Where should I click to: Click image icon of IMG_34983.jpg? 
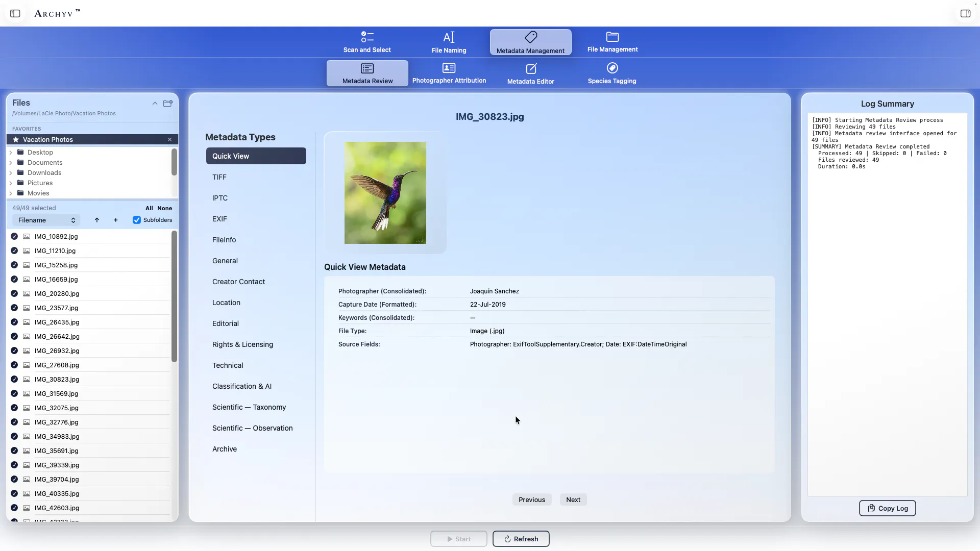[x=27, y=437]
